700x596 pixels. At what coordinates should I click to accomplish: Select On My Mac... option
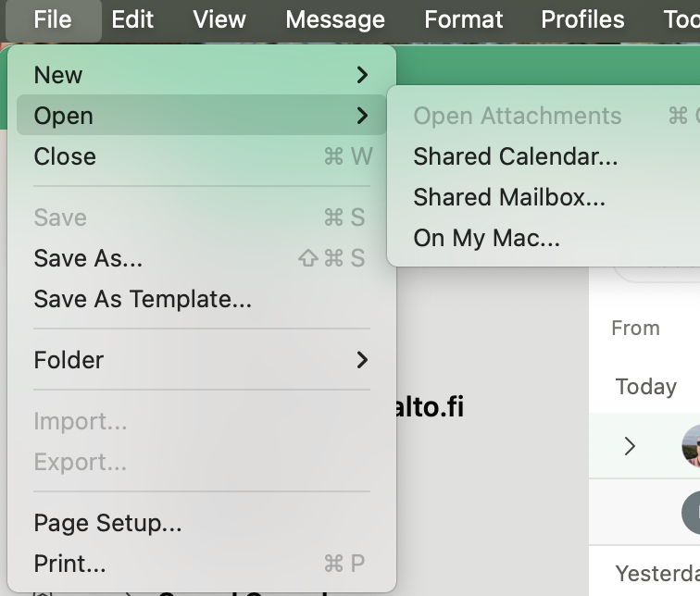pos(486,238)
